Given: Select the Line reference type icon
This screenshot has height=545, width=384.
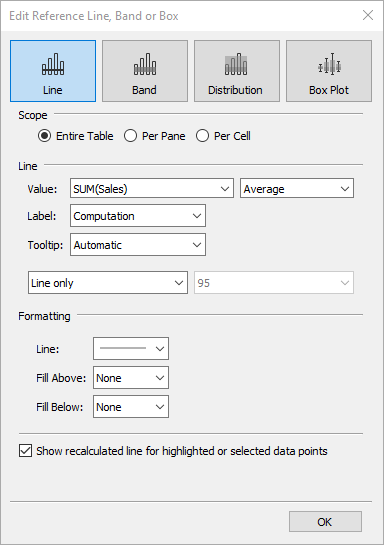Looking at the screenshot, I should pyautogui.click(x=53, y=64).
